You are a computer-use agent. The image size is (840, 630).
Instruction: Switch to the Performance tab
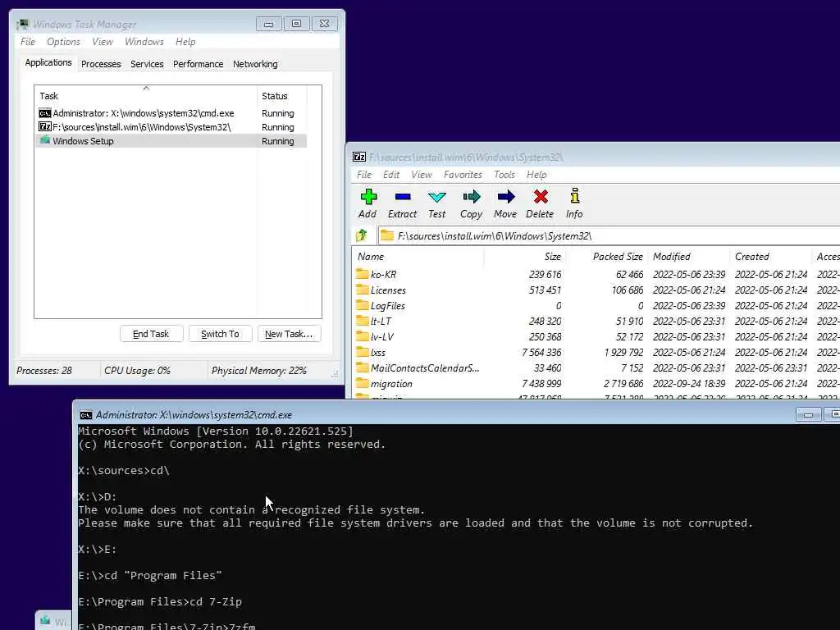tap(199, 64)
